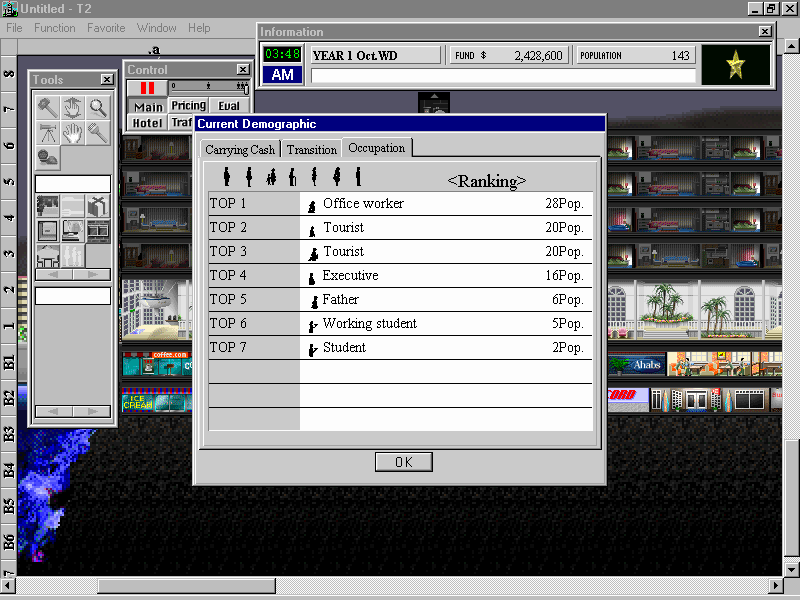The image size is (800, 600).
Task: Switch to the Transition tab
Action: [312, 150]
